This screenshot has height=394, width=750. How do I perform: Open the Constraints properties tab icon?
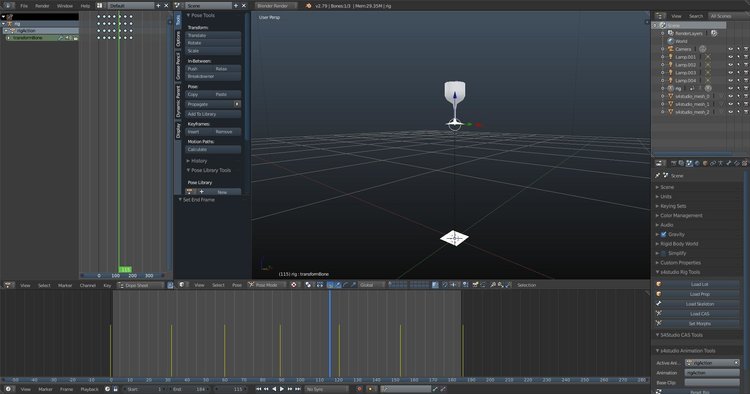713,164
